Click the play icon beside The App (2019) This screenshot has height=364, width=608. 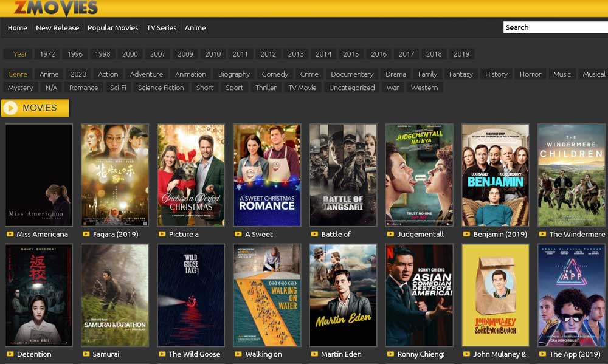[x=542, y=354]
